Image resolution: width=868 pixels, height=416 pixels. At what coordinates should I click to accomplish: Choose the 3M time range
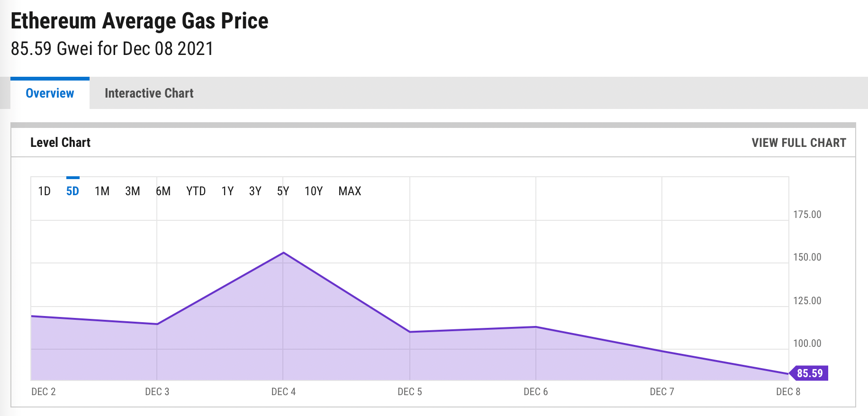point(133,191)
